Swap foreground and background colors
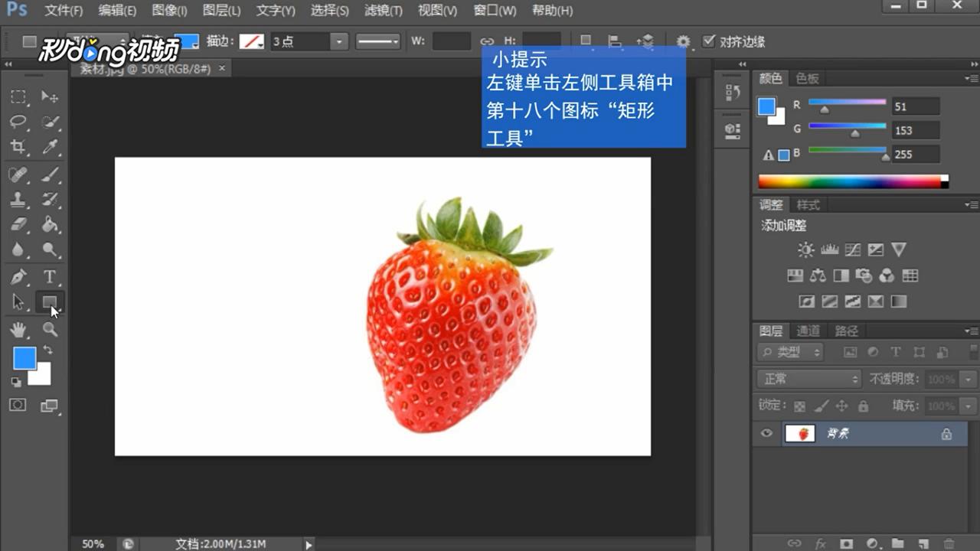The height and width of the screenshot is (551, 980). [x=48, y=350]
